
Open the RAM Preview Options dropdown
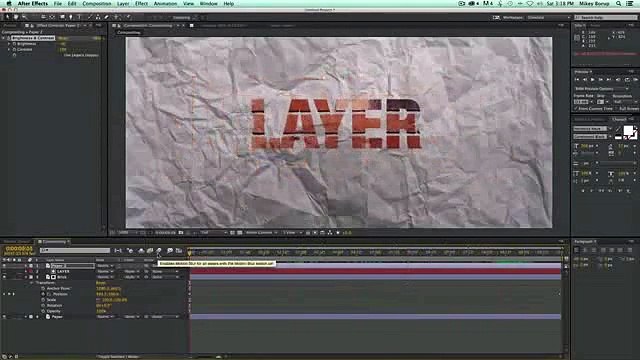tap(602, 89)
